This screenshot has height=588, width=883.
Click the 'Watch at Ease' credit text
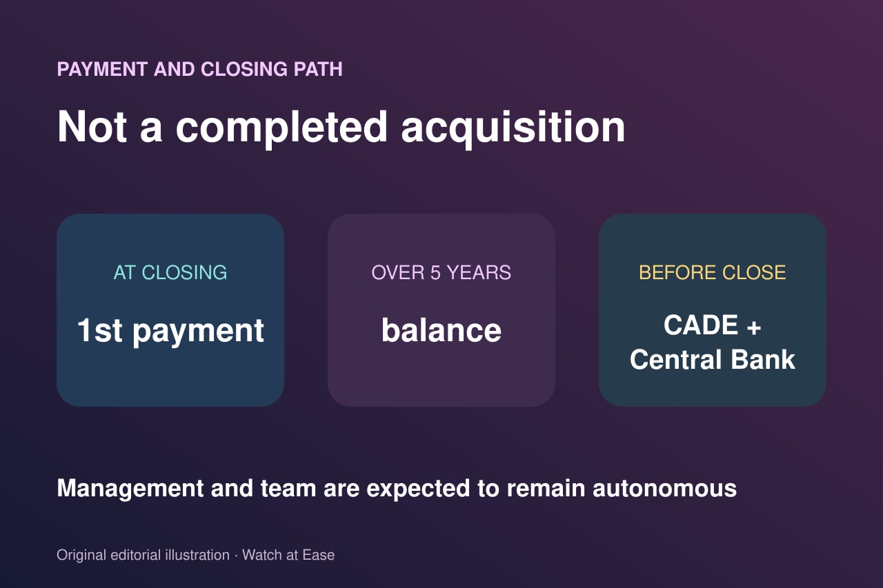(288, 555)
